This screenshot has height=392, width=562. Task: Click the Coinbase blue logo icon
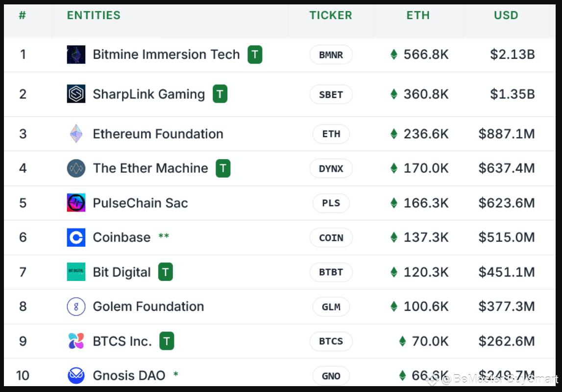tap(76, 237)
